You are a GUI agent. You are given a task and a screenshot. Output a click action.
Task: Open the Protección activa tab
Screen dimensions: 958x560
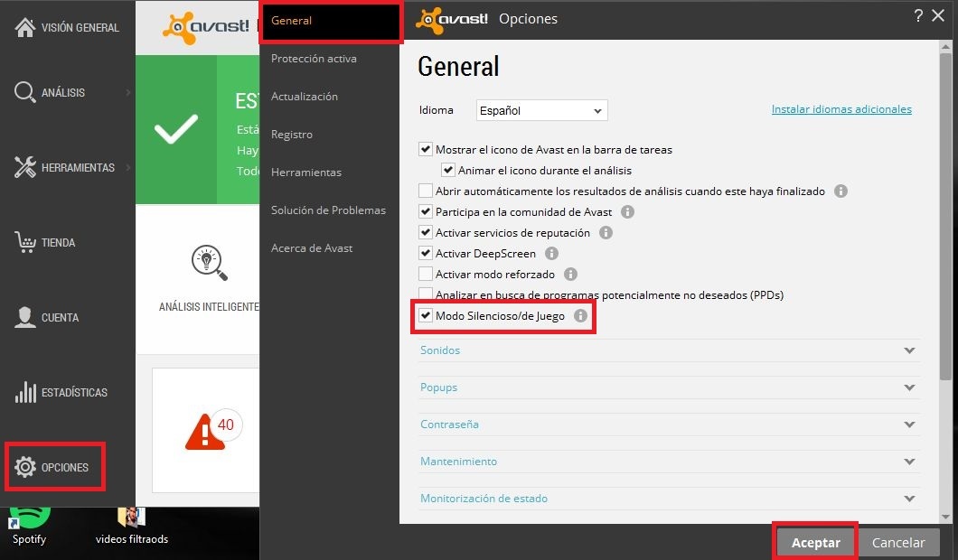(314, 59)
